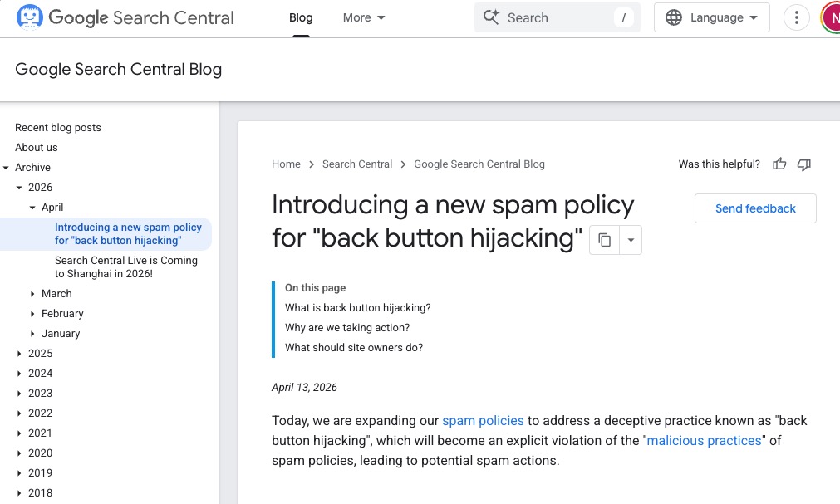
Task: Select the April 2026 highlighted blog post
Action: [x=128, y=233]
